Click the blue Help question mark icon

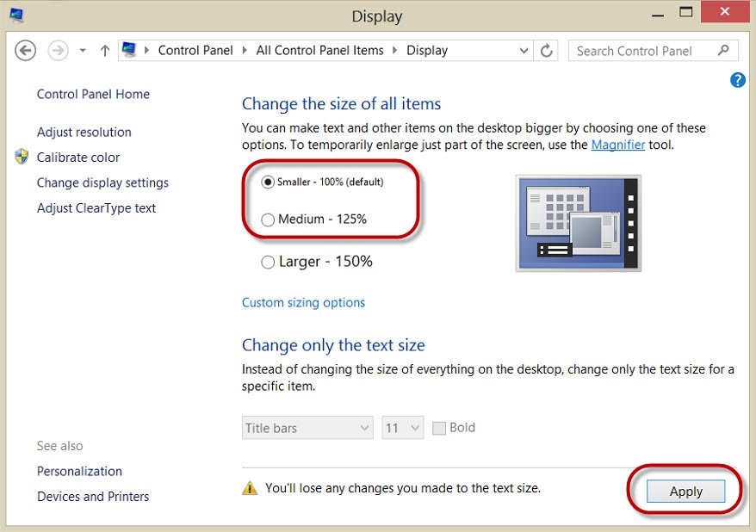[x=737, y=80]
